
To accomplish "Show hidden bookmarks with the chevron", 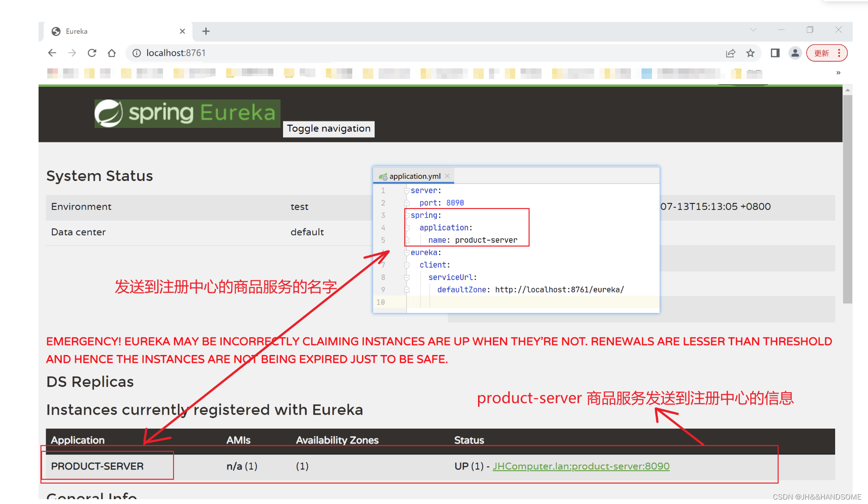I will (838, 73).
